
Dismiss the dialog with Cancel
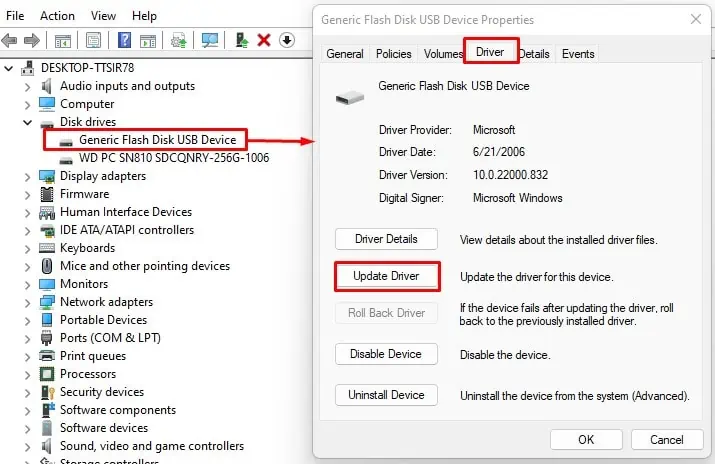click(667, 439)
